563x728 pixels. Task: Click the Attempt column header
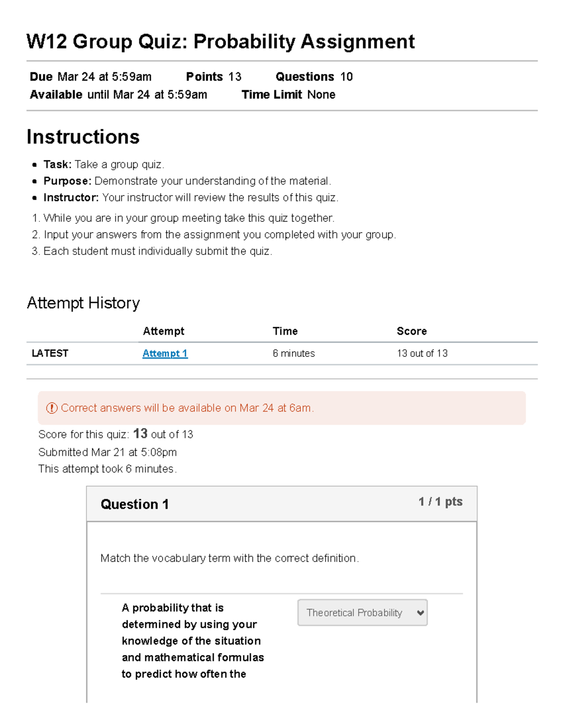click(x=163, y=331)
